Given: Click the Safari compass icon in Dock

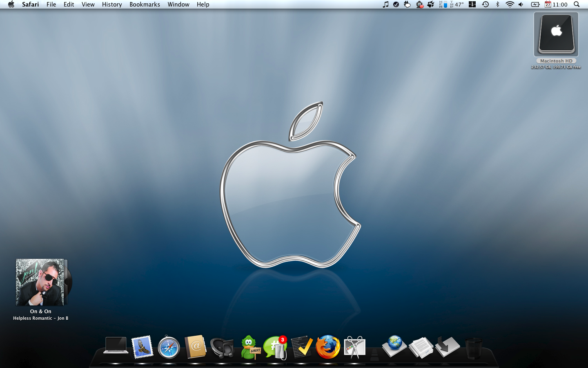Looking at the screenshot, I should click(x=169, y=347).
